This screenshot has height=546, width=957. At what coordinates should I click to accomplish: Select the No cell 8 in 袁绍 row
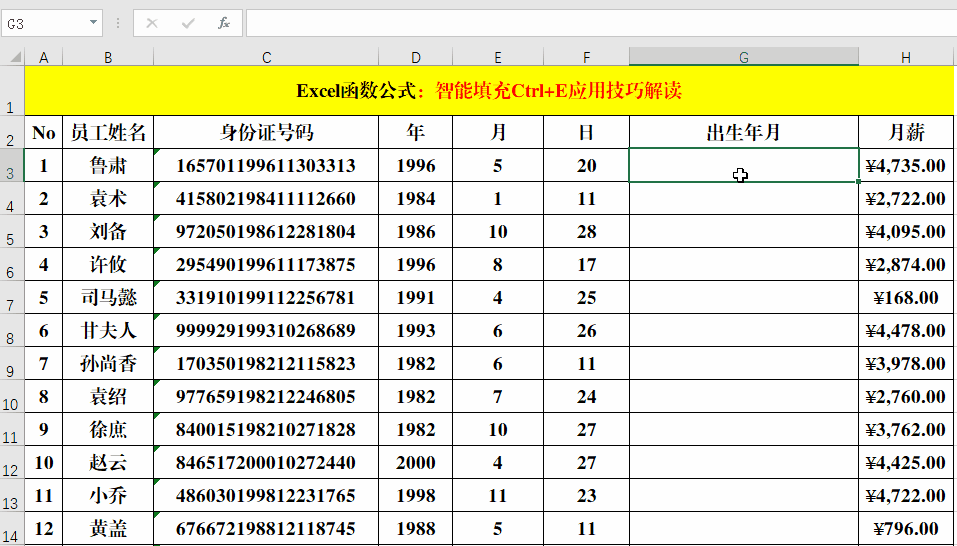tap(43, 396)
